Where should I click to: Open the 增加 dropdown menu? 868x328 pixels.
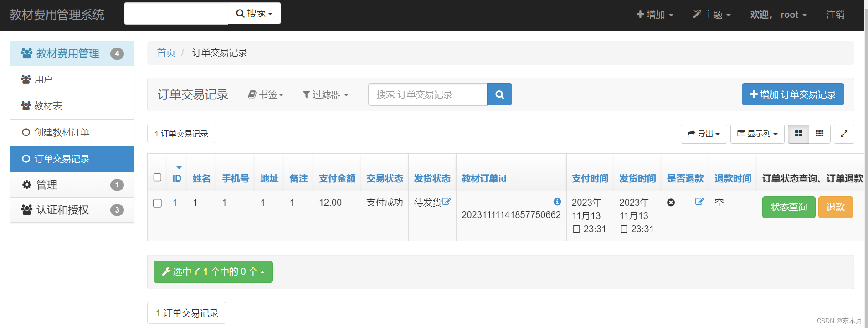point(655,15)
